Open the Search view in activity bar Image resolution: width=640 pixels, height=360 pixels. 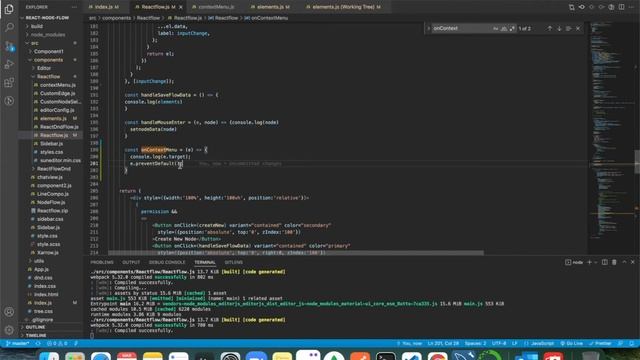tap(9, 27)
